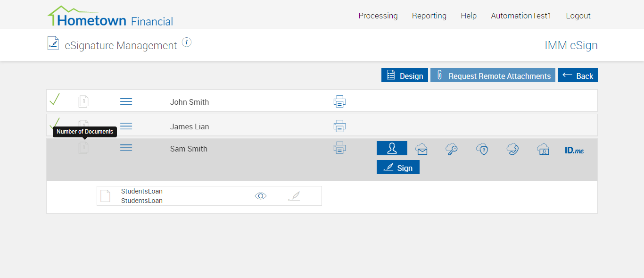Click Request Remote Attachments button
The image size is (644, 278).
[x=493, y=76]
